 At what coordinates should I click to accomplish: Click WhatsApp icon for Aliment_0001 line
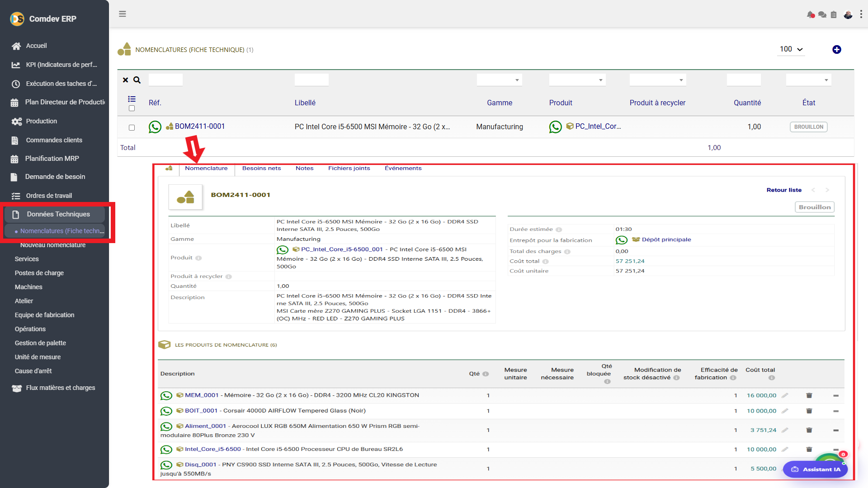pyautogui.click(x=166, y=427)
